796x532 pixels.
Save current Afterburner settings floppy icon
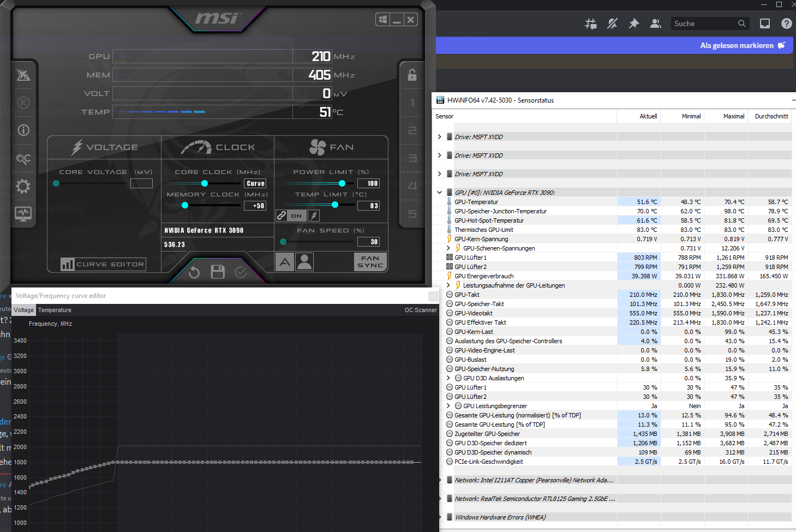218,272
